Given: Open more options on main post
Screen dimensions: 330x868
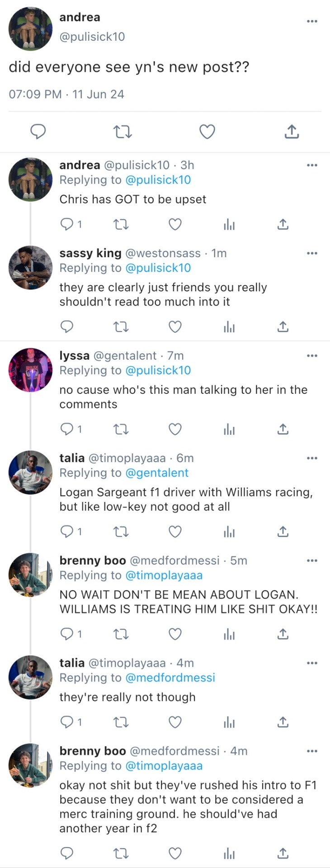Looking at the screenshot, I should point(312,21).
